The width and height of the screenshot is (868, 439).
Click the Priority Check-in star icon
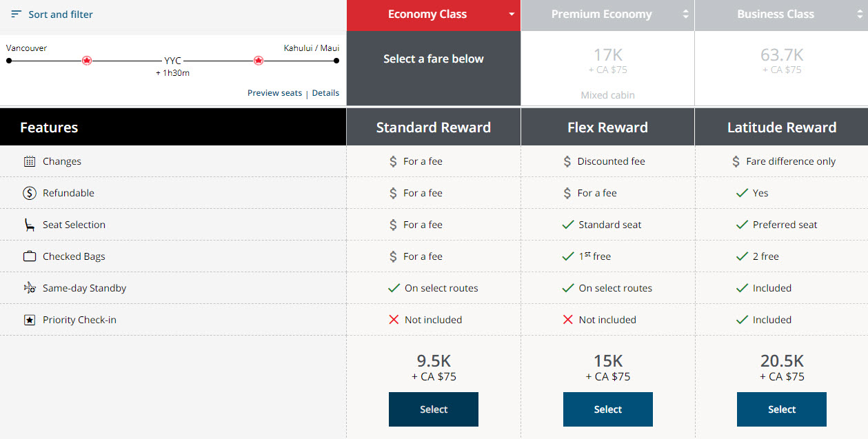tap(29, 319)
